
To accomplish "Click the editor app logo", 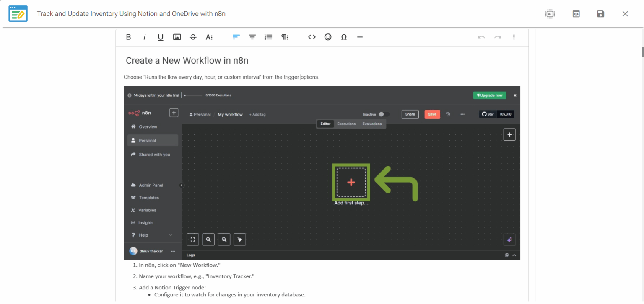I will pyautogui.click(x=18, y=14).
